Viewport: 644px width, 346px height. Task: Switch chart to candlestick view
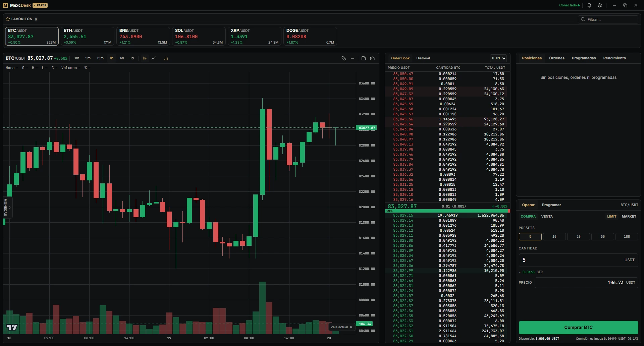pyautogui.click(x=145, y=58)
